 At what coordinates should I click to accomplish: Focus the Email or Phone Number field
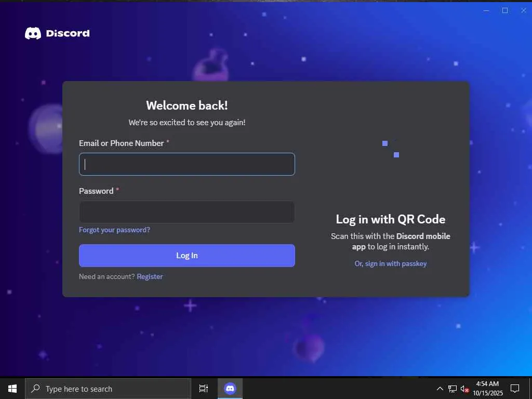[187, 164]
